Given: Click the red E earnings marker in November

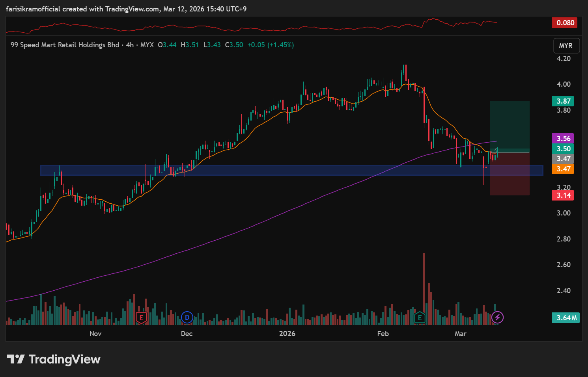Looking at the screenshot, I should point(141,317).
